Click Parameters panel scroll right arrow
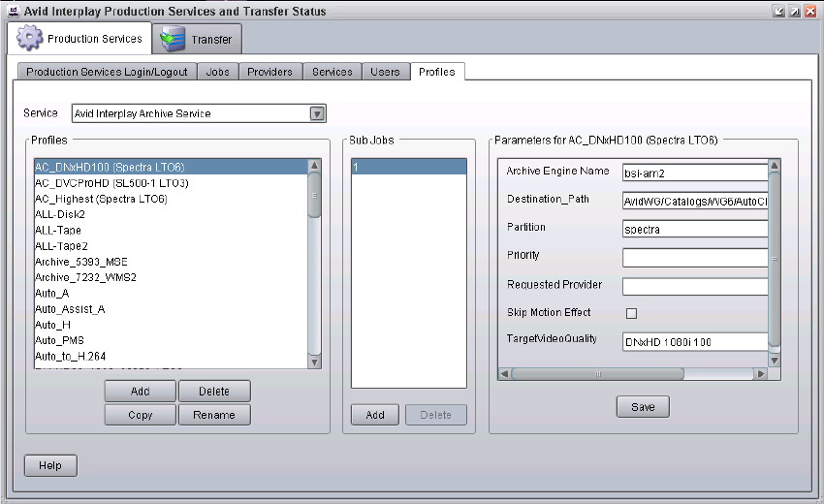This screenshot has width=824, height=504. (760, 374)
